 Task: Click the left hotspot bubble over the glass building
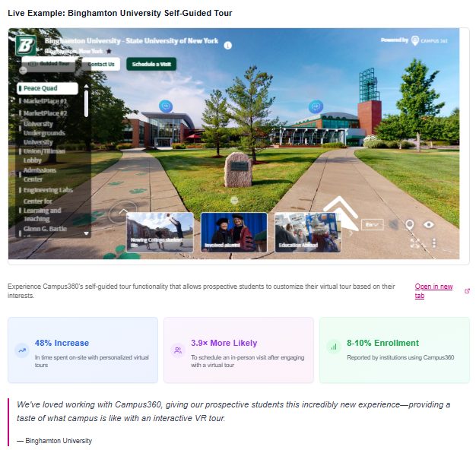tap(166, 106)
